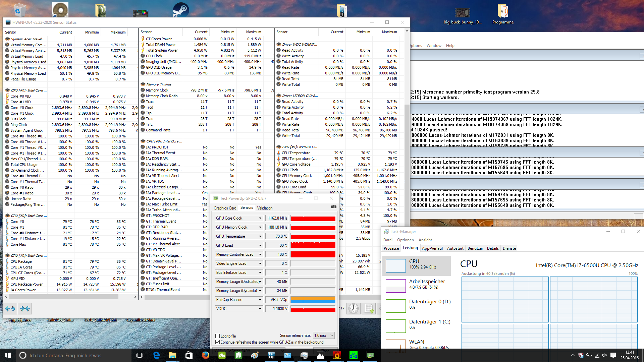644x362 pixels.
Task: Open Task Manager Autostart tab
Action: [455, 248]
